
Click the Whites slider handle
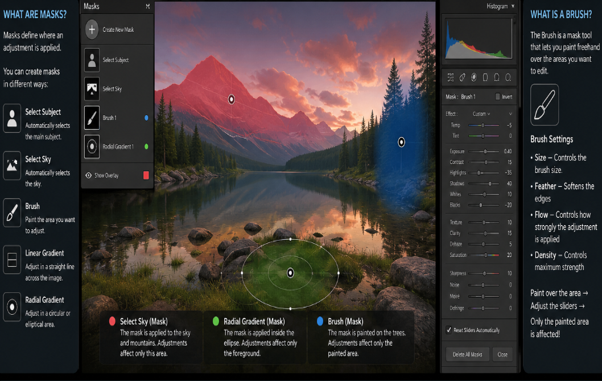click(x=485, y=194)
